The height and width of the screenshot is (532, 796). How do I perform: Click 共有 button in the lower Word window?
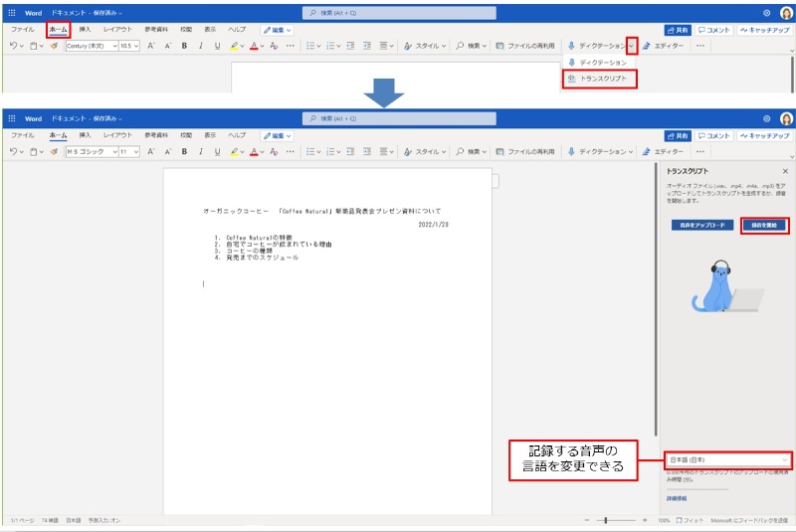[x=678, y=136]
